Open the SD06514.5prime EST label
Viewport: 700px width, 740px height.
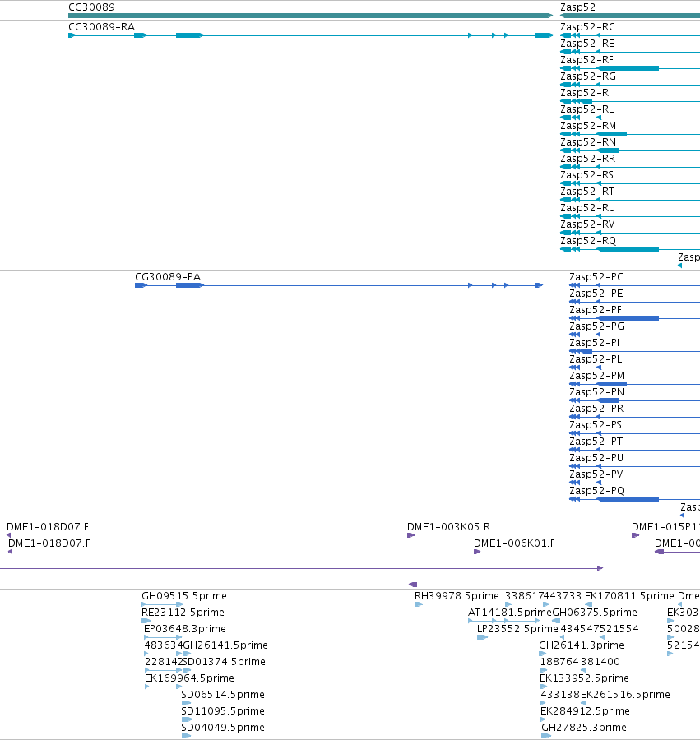pos(223,695)
